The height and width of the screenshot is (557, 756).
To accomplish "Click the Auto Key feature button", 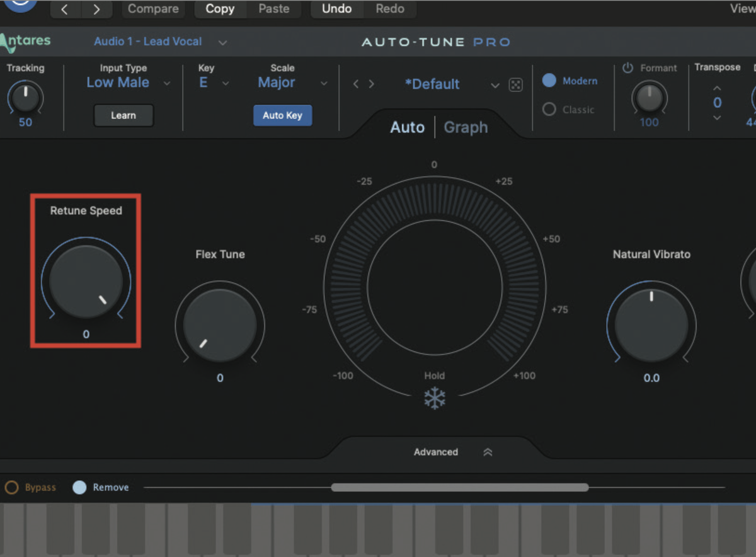I will pos(282,115).
